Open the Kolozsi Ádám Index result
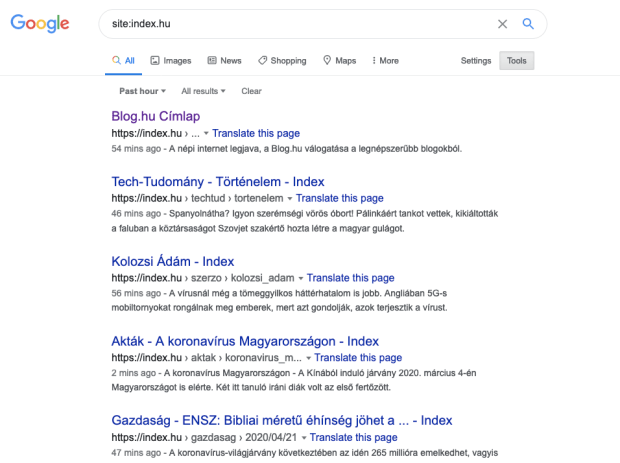 coord(172,261)
